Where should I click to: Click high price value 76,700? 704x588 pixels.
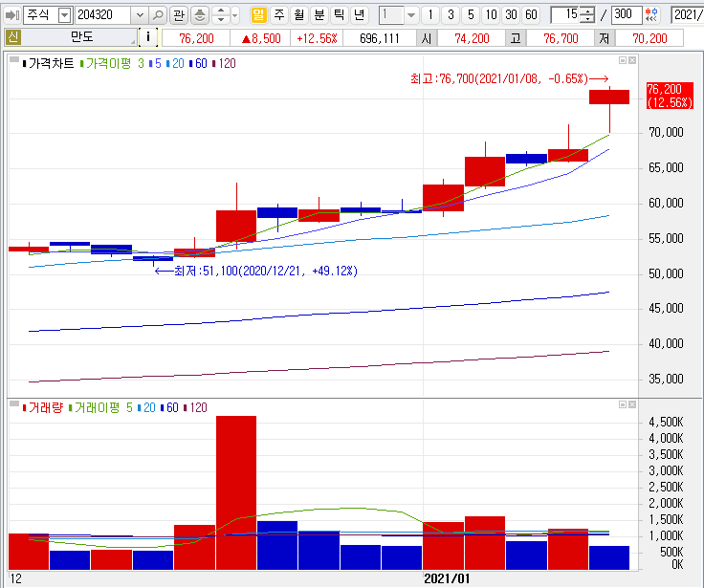click(x=561, y=38)
